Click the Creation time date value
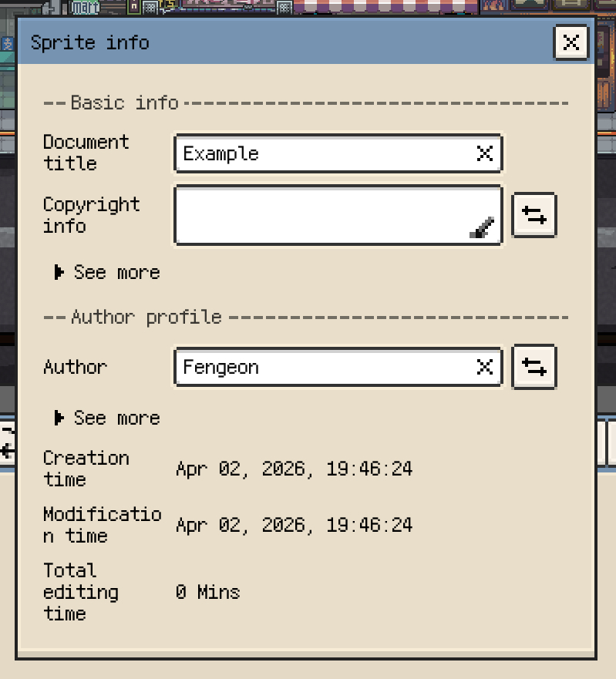Viewport: 616px width, 679px height. (294, 469)
